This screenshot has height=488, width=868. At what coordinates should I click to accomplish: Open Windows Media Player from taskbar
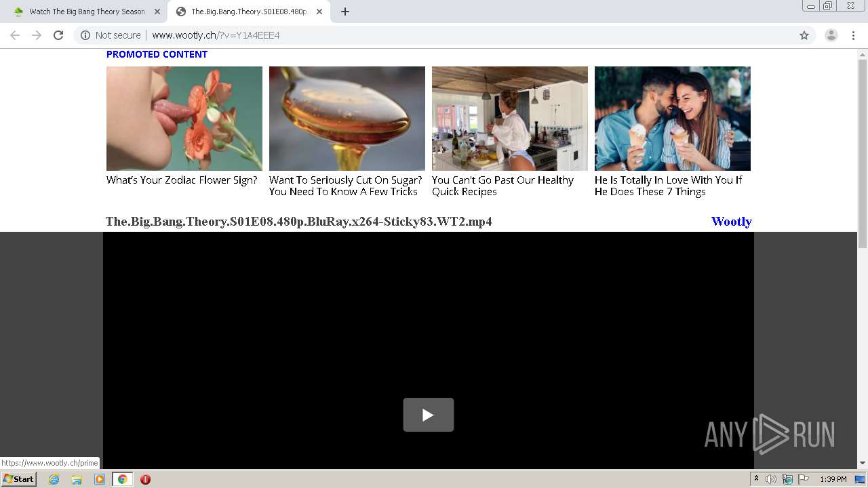click(100, 479)
